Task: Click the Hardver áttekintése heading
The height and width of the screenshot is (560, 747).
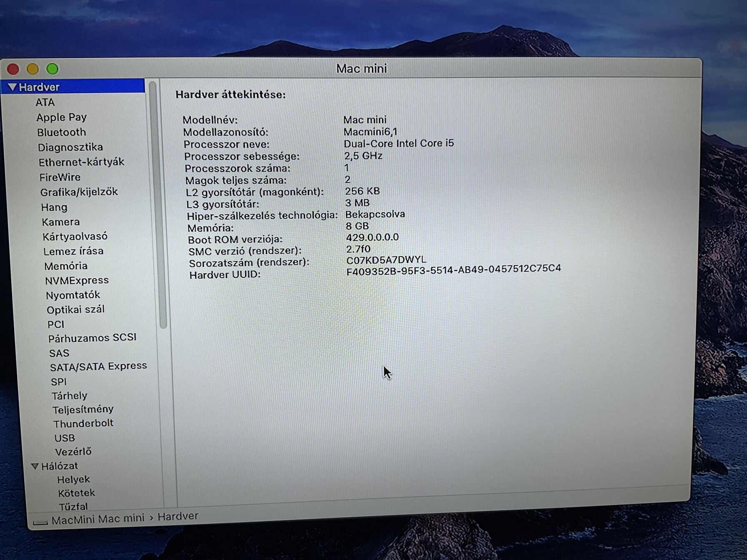Action: (230, 95)
